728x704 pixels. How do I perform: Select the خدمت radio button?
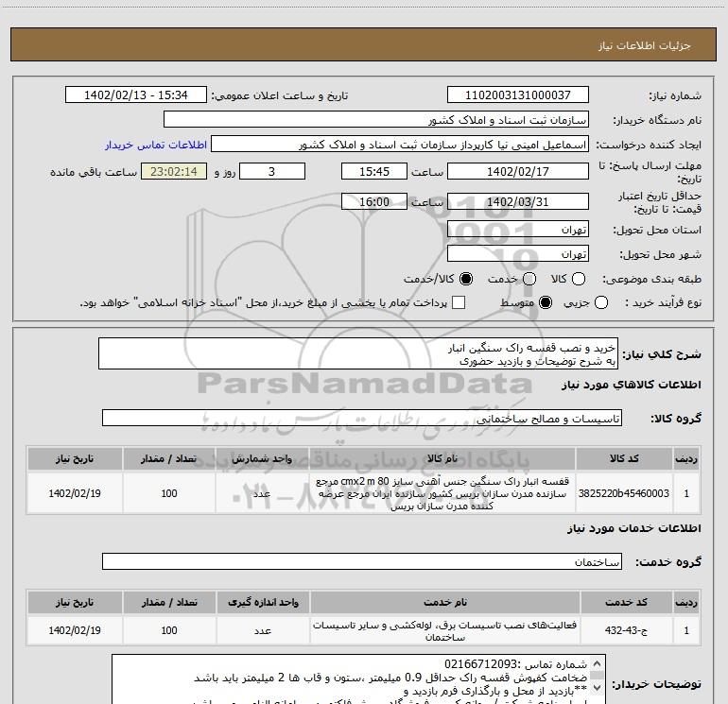[x=529, y=279]
